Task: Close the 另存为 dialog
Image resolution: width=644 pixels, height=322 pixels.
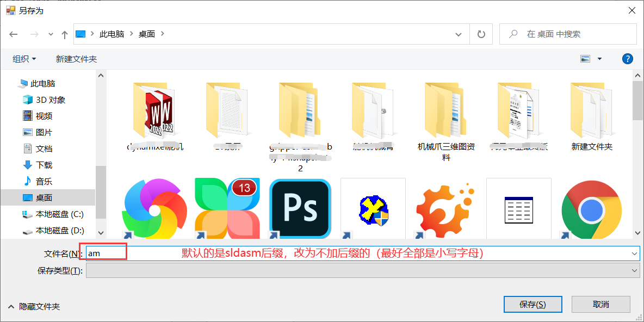Action: tap(633, 10)
